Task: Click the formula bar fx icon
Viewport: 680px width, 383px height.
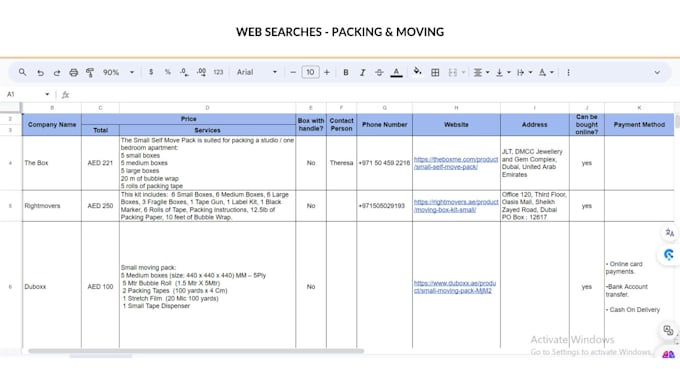Action: pyautogui.click(x=65, y=95)
